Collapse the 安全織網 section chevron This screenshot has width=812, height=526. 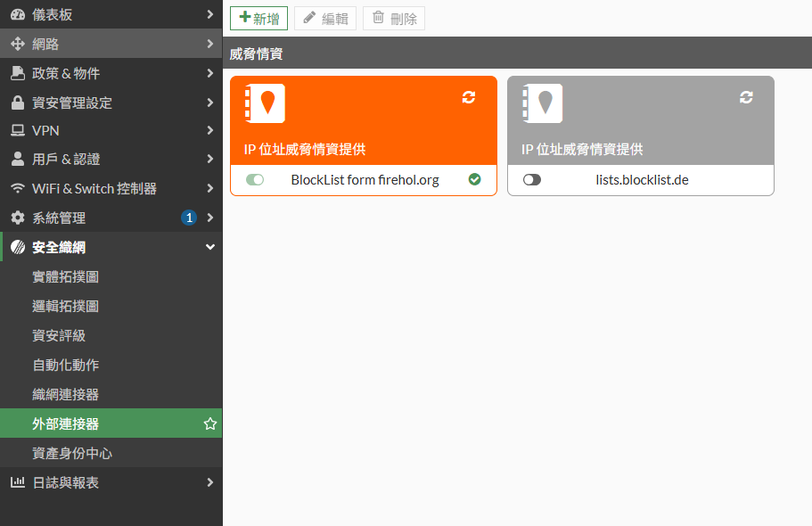click(x=209, y=247)
